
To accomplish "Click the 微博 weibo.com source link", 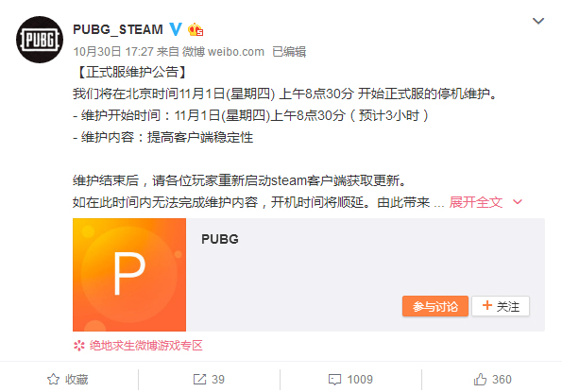I will [x=223, y=52].
